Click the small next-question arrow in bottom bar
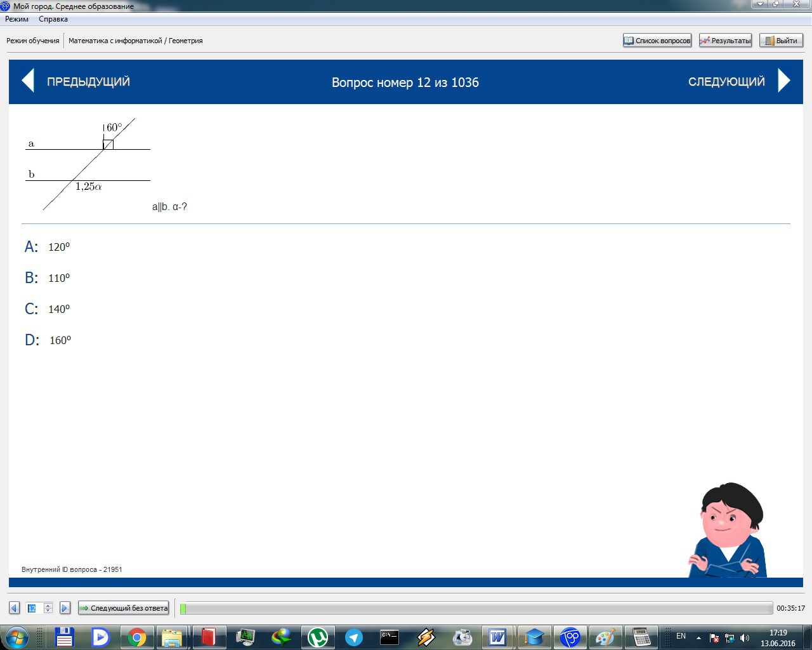This screenshot has height=650, width=812. (x=65, y=608)
